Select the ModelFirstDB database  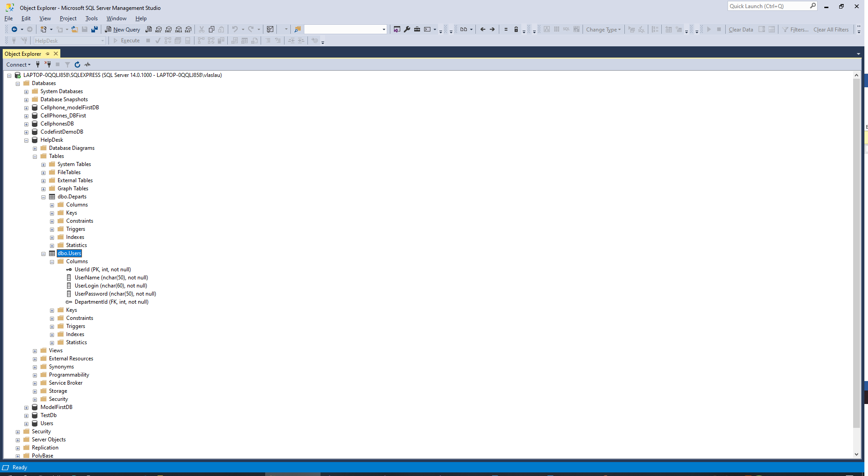[x=56, y=407]
